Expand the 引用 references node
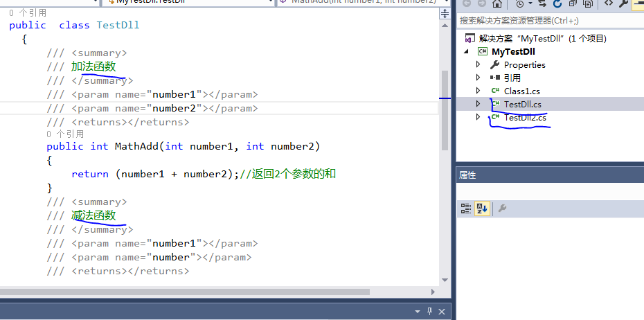Image resolution: width=644 pixels, height=320 pixels. 478,77
